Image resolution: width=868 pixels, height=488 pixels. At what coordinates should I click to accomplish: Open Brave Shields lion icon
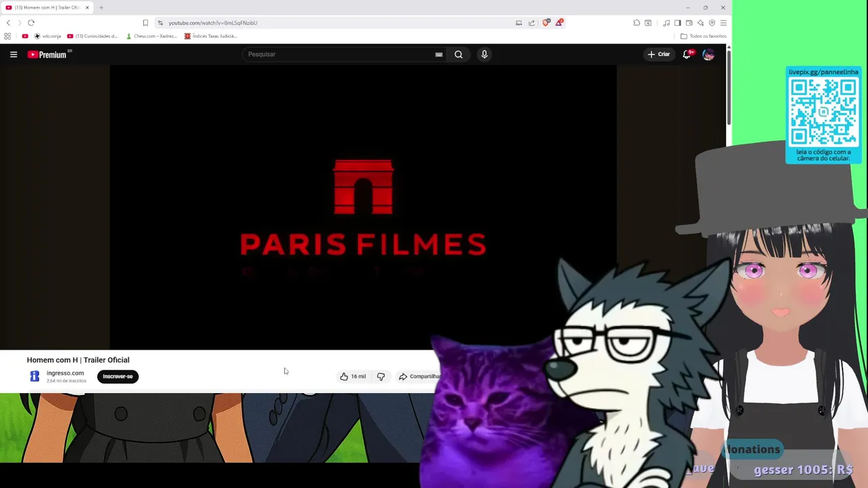click(546, 22)
